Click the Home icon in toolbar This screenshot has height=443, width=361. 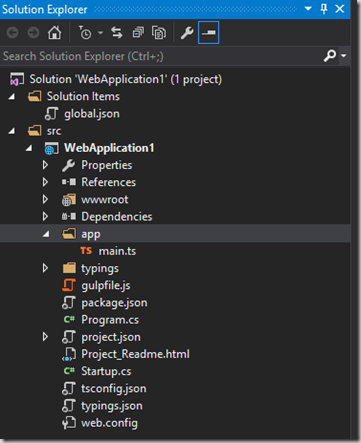[54, 33]
